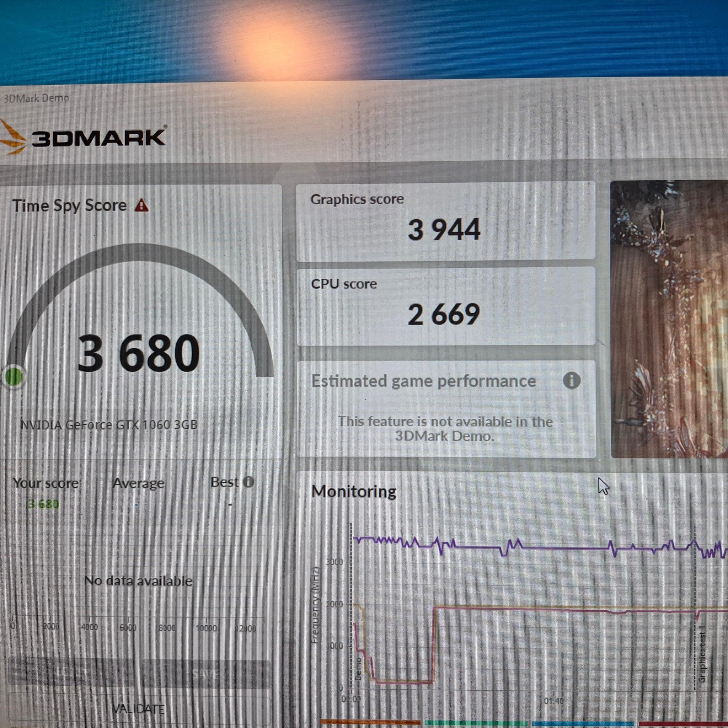Select the Demo marker in the monitoring chart

point(358,669)
